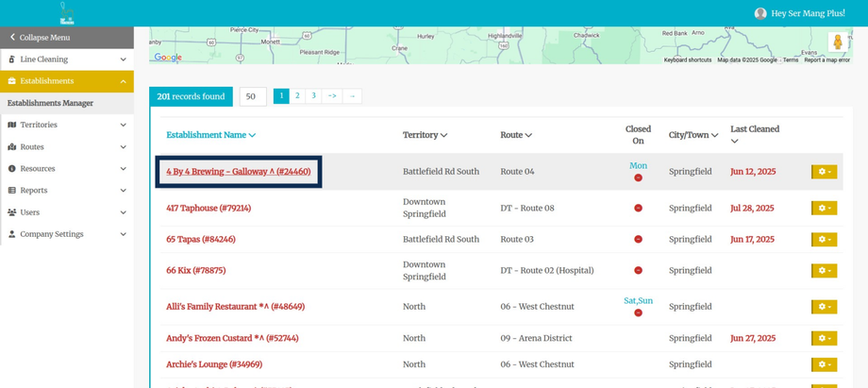Sort by City/Town column

tap(693, 135)
